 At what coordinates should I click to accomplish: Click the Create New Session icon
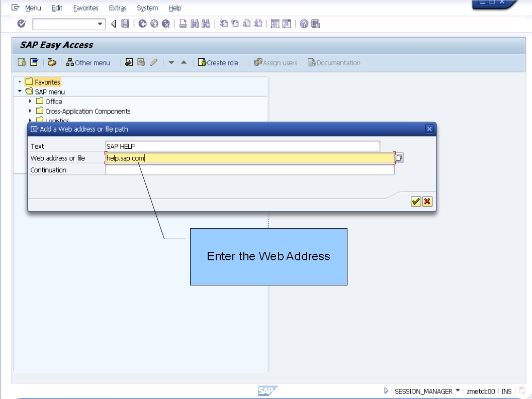tap(275, 24)
